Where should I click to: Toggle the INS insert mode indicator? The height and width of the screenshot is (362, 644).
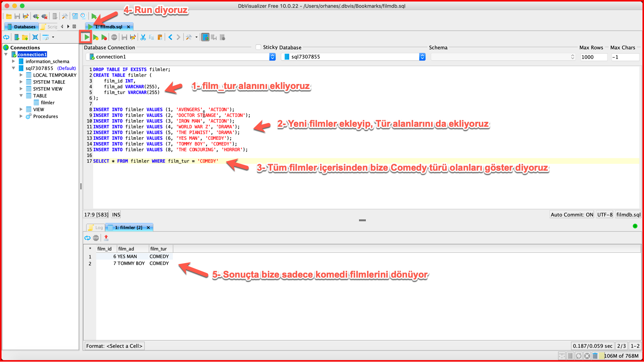pos(116,215)
